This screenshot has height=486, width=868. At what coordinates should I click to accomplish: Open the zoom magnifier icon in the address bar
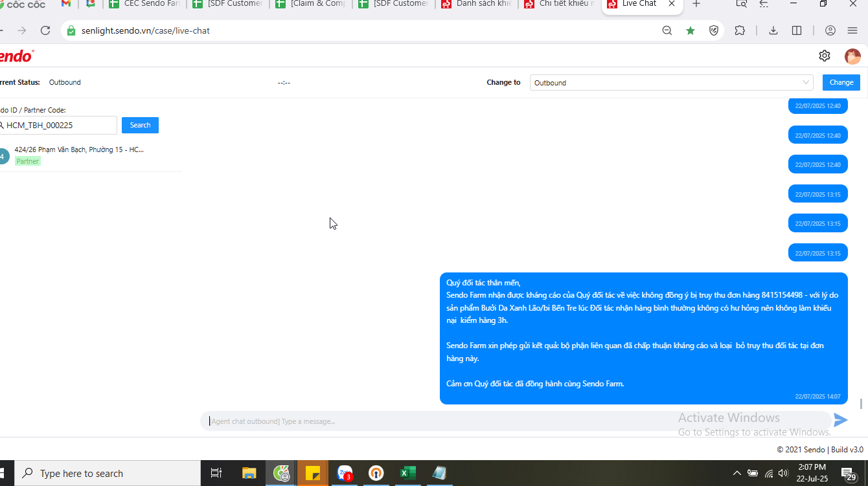tap(667, 30)
